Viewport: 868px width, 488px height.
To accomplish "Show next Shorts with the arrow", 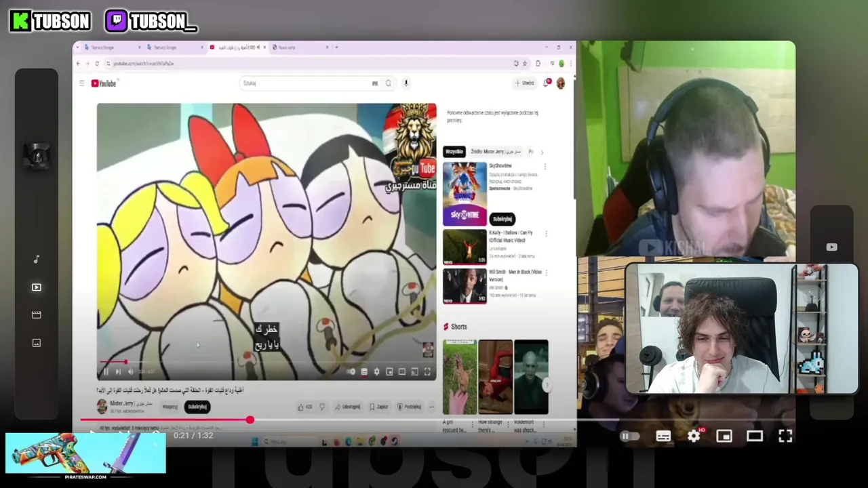I will tap(547, 386).
